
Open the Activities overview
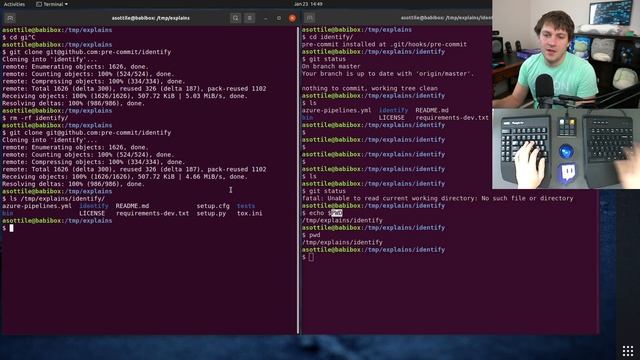pyautogui.click(x=14, y=4)
